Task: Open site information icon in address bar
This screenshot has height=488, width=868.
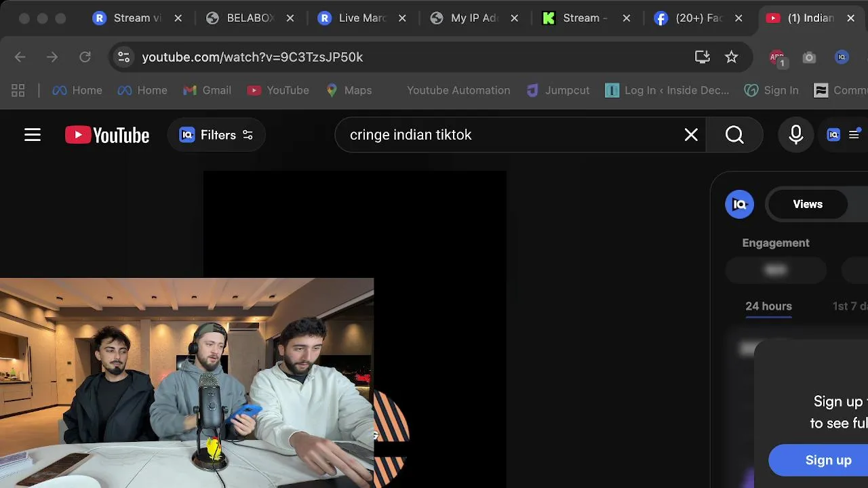Action: click(x=123, y=57)
